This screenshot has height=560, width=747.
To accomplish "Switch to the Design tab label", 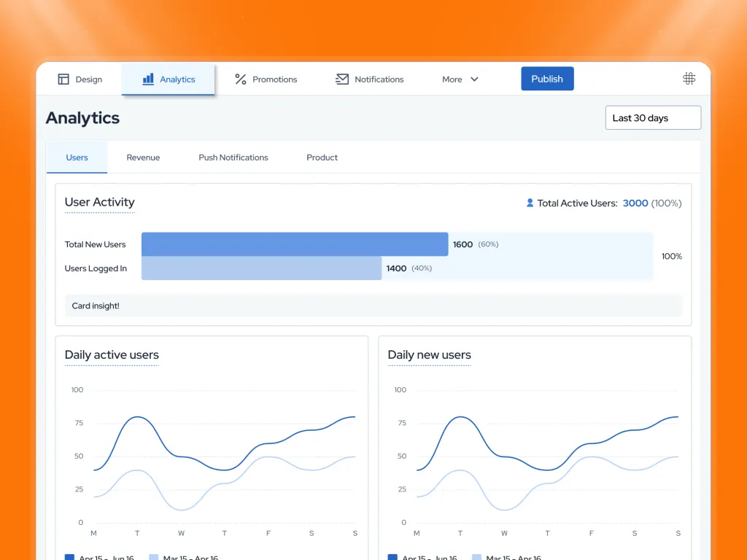I will [88, 79].
